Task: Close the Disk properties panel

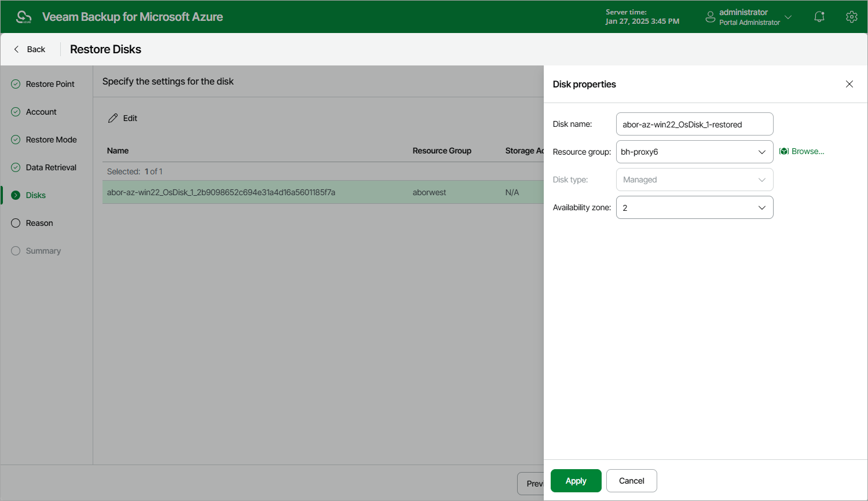Action: coord(849,84)
